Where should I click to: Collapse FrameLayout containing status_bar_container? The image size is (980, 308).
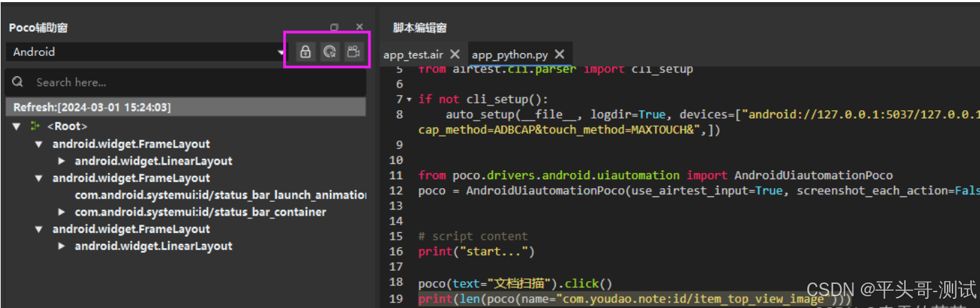click(39, 178)
